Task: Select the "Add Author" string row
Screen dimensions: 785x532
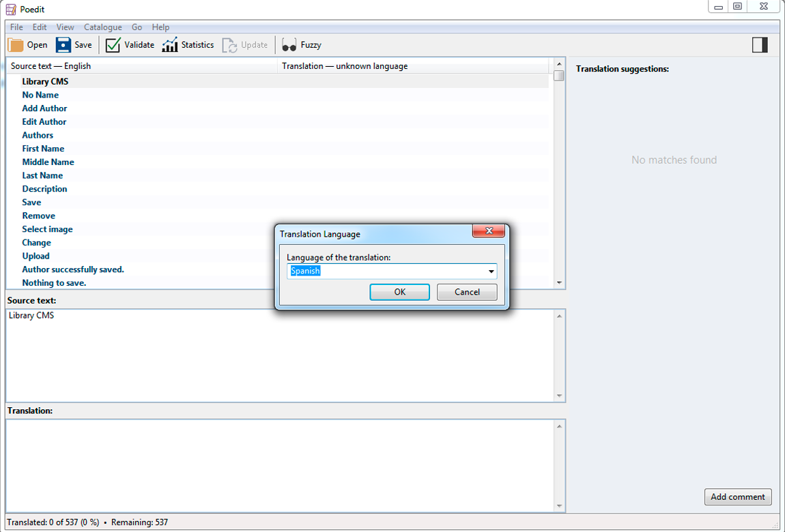Action: (44, 108)
